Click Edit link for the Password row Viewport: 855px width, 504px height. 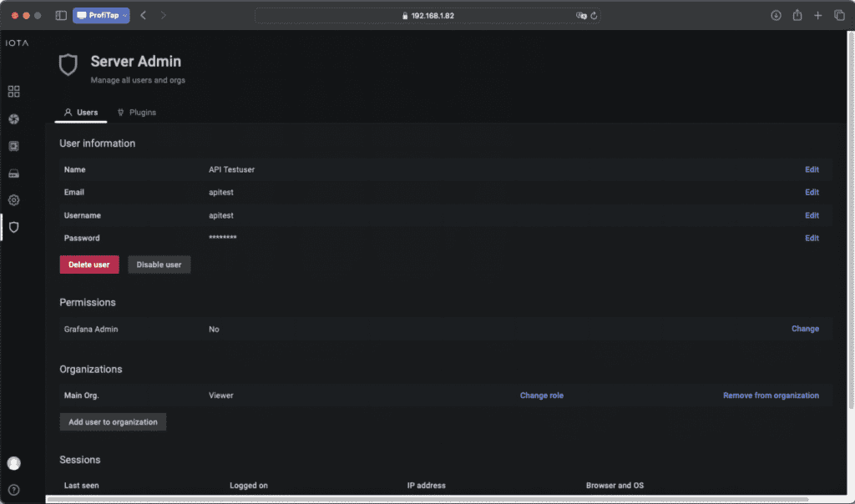coord(812,238)
